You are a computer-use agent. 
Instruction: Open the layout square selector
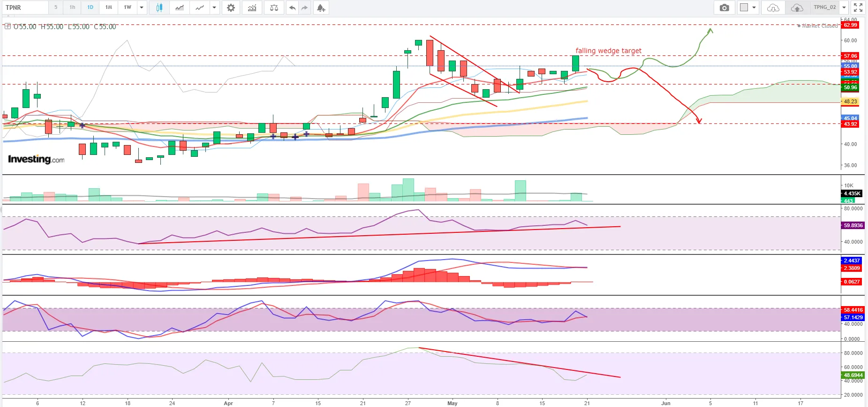(x=744, y=8)
